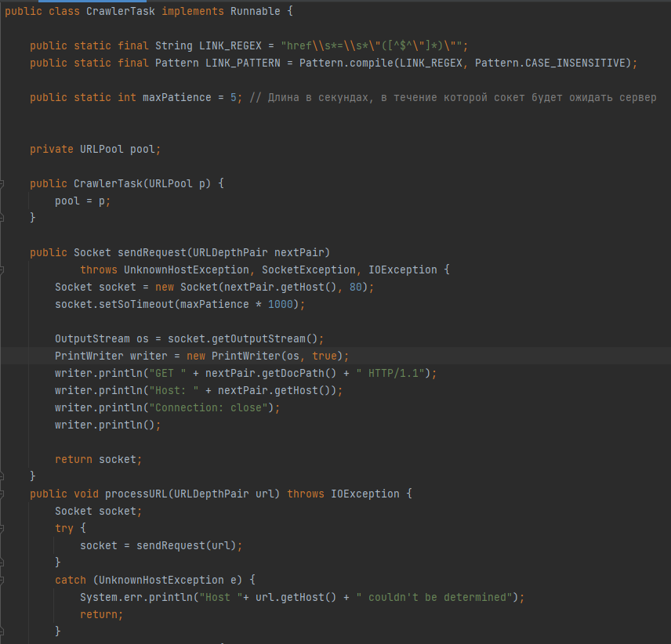The height and width of the screenshot is (644, 671).
Task: Click 'UnknownHostException e' in the catch clause
Action: coord(167,581)
